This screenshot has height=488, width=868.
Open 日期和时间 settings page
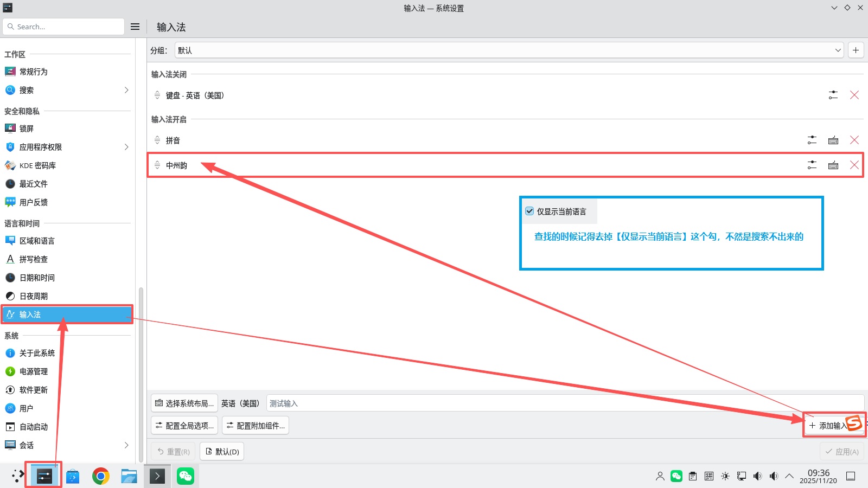coord(37,278)
